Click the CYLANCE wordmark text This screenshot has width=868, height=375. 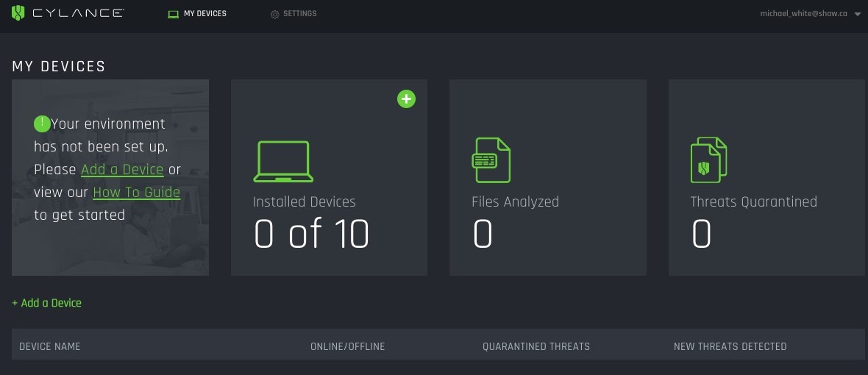coord(78,12)
